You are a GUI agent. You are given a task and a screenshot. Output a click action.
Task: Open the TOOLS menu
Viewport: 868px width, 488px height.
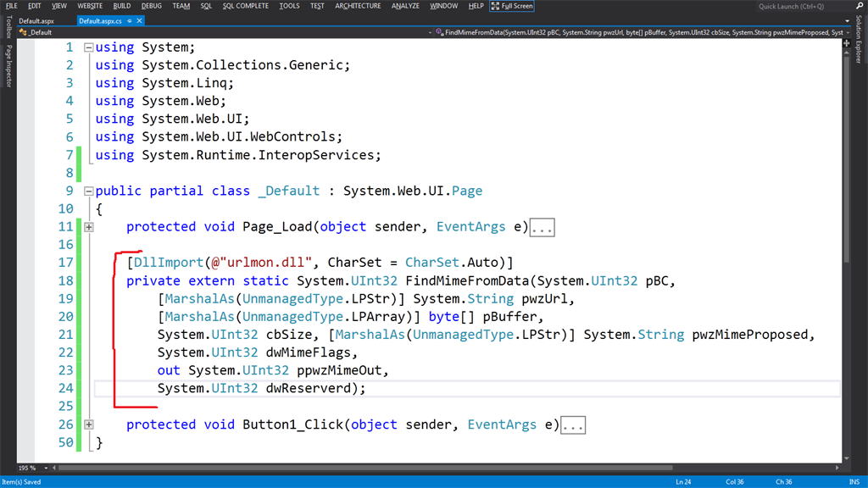[289, 6]
